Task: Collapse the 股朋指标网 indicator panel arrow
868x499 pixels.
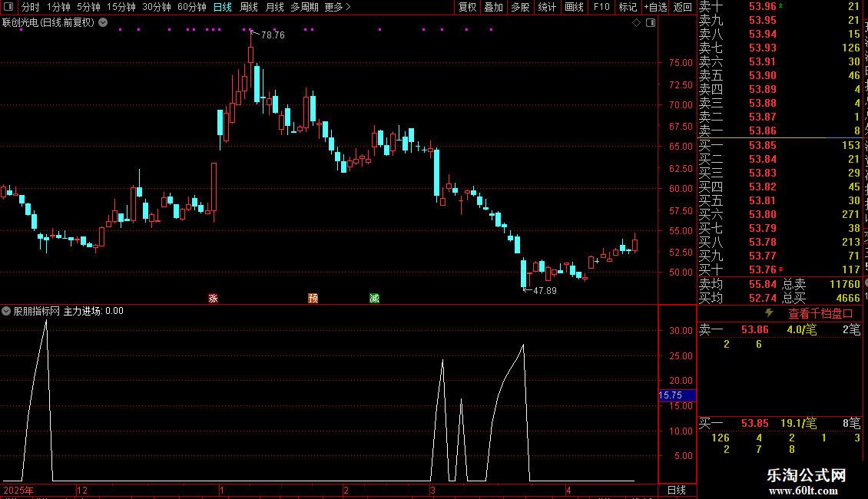Action: point(6,311)
